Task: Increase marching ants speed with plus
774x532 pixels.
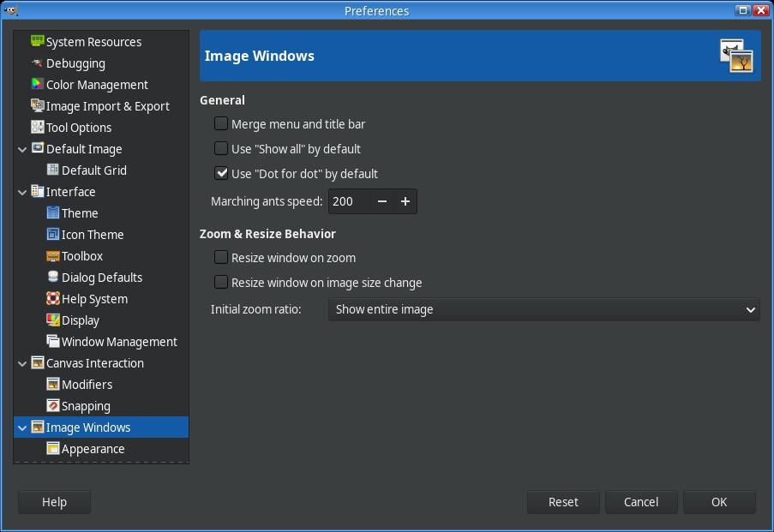Action: point(405,201)
